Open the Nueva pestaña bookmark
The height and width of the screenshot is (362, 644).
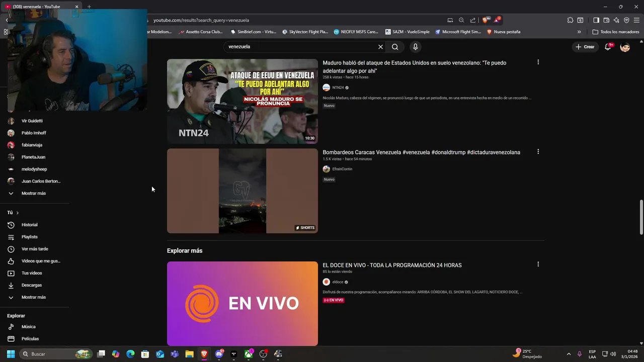pos(504,32)
